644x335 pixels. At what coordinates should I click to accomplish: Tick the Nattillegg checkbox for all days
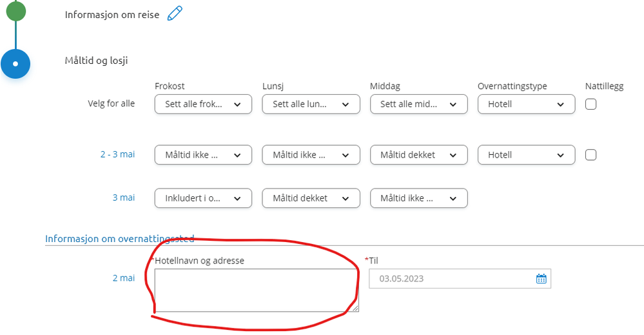pyautogui.click(x=590, y=104)
